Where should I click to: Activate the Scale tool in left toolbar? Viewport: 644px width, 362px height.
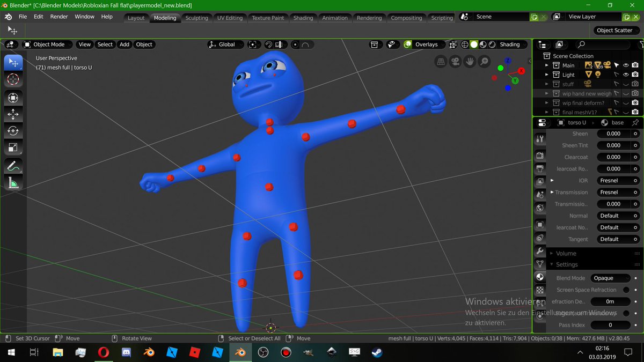tap(13, 147)
